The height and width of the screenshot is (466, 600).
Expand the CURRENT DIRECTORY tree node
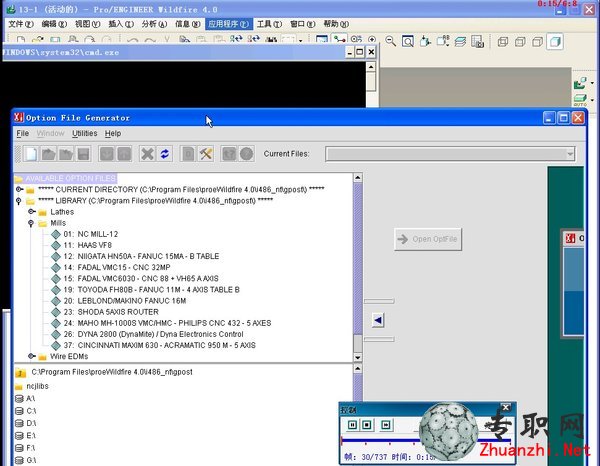(x=19, y=189)
